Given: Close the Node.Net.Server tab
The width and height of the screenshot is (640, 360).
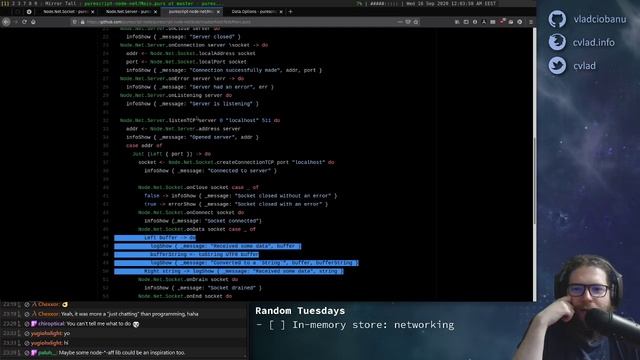Looking at the screenshot, I should point(155,12).
